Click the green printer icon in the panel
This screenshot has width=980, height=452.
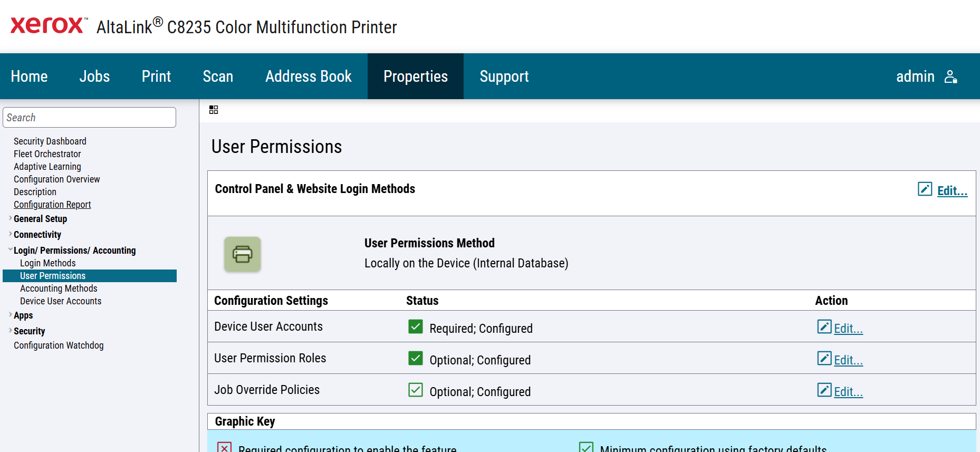pos(243,254)
